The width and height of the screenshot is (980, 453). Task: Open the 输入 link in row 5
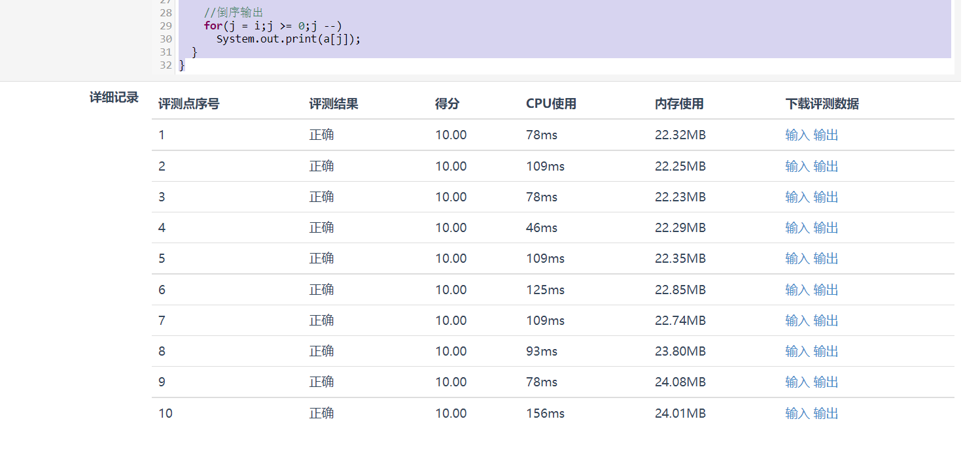point(797,258)
